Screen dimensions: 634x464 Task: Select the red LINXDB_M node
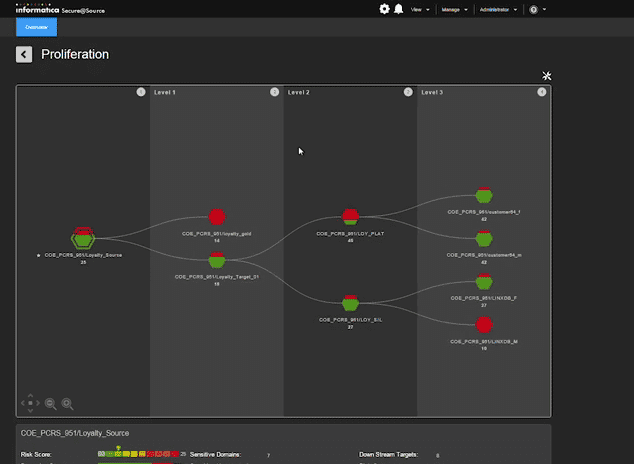click(x=484, y=324)
